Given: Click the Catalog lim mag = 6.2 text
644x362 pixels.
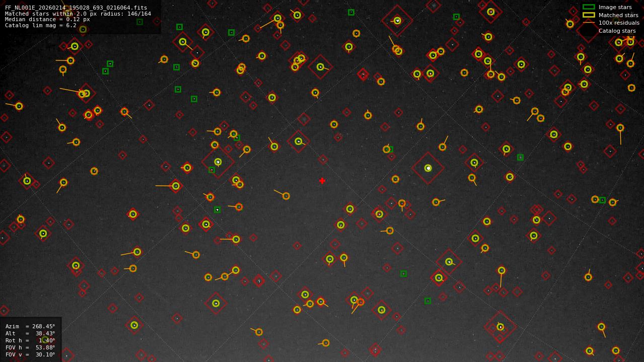Looking at the screenshot, I should (41, 25).
